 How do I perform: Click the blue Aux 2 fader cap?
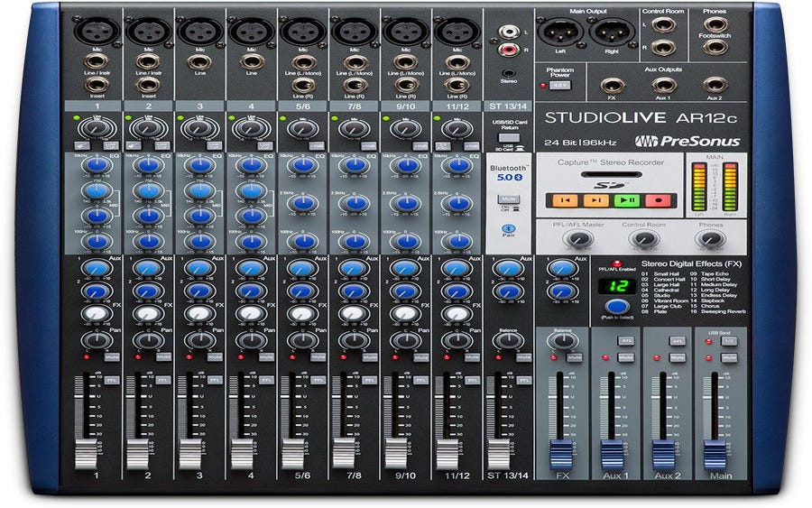[663, 455]
